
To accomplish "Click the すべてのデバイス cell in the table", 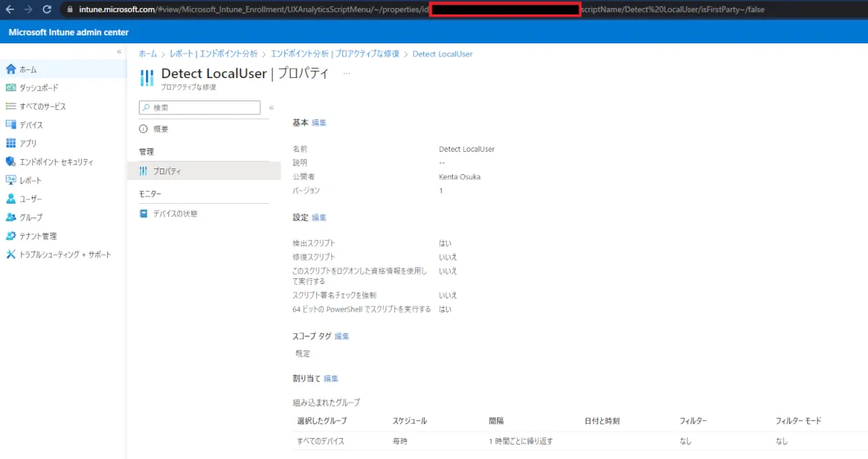I will pyautogui.click(x=321, y=441).
